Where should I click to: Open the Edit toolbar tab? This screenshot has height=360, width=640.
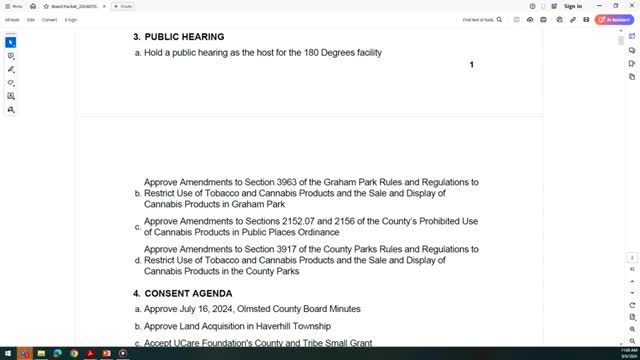tap(31, 20)
